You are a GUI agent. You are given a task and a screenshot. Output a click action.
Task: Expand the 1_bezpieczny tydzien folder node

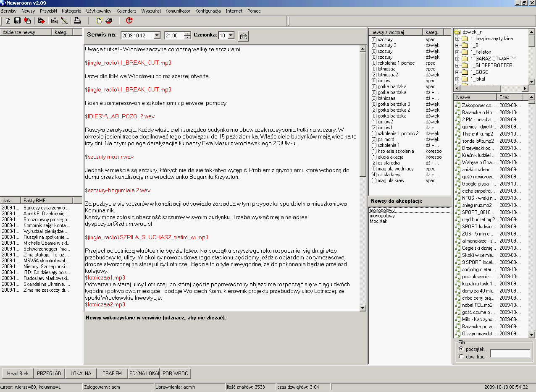point(457,39)
